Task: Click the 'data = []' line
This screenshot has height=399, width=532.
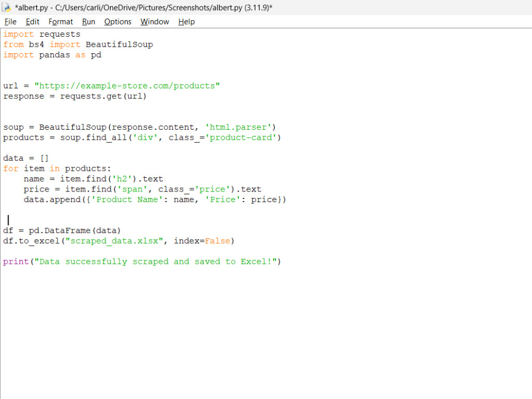Action: point(26,158)
